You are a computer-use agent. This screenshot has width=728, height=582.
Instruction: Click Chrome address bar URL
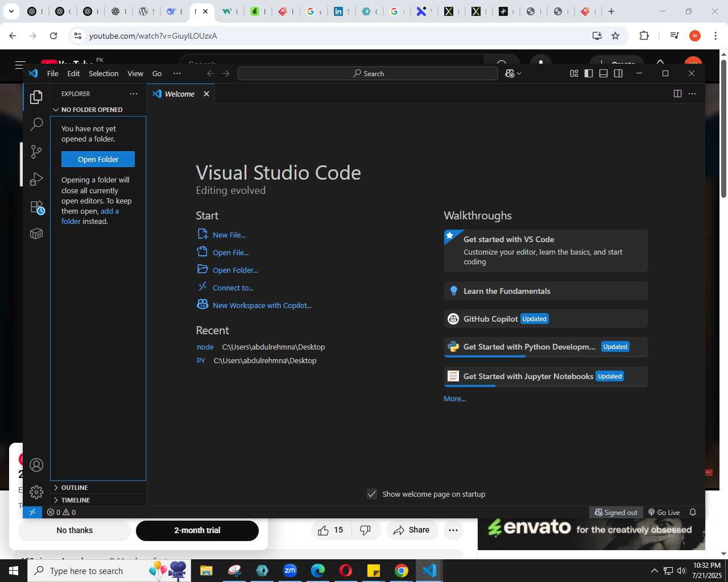tap(153, 36)
